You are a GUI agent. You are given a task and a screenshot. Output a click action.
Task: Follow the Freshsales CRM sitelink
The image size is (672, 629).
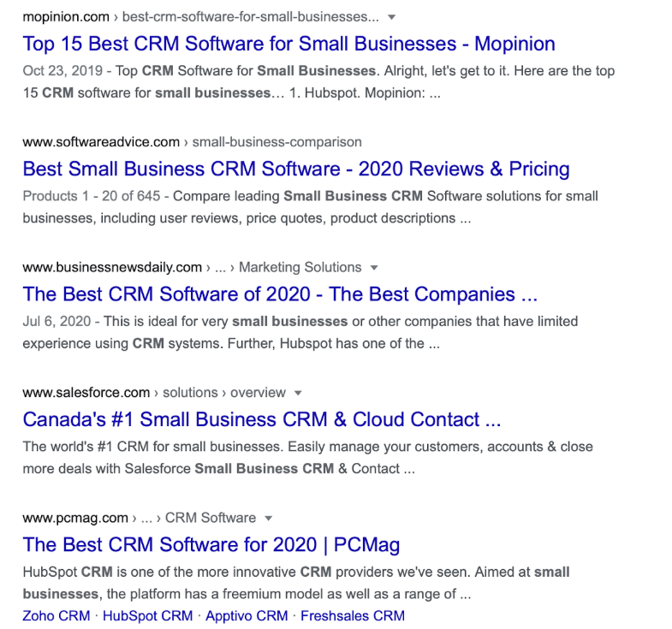tap(353, 615)
